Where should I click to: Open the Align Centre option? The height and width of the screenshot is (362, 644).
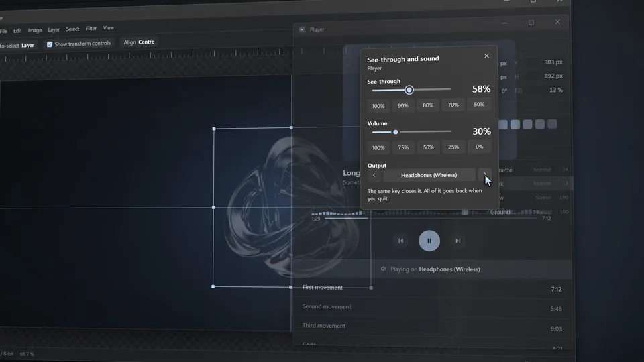click(140, 42)
